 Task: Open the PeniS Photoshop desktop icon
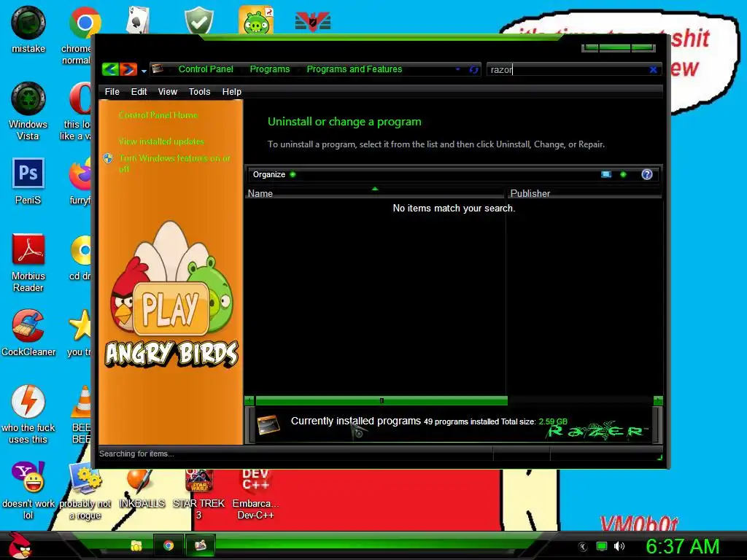28,181
